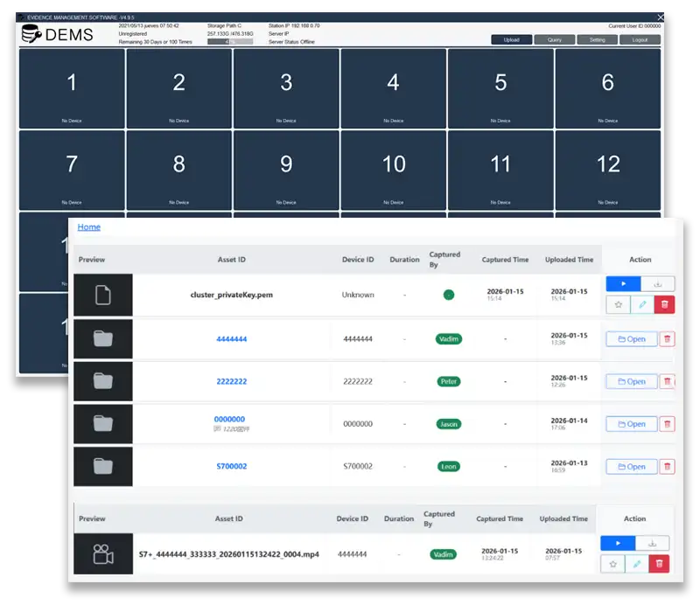700x612 pixels.
Task: Open folder link 4444444
Action: pos(232,339)
